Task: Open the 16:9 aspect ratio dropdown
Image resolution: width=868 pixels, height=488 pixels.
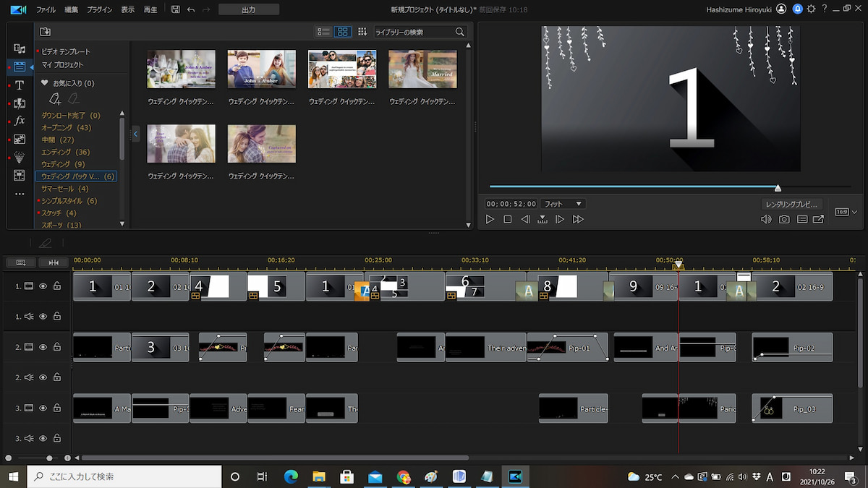Action: tap(846, 212)
